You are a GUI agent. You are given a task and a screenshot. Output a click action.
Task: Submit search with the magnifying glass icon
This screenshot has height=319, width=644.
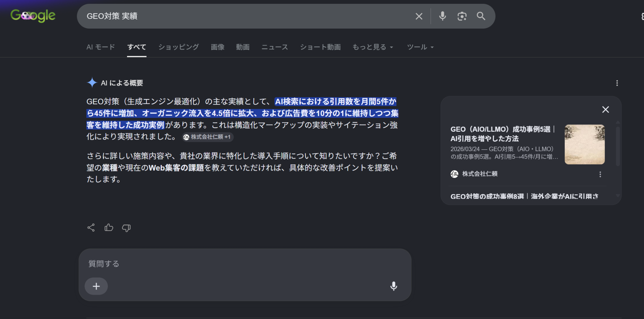pyautogui.click(x=481, y=16)
